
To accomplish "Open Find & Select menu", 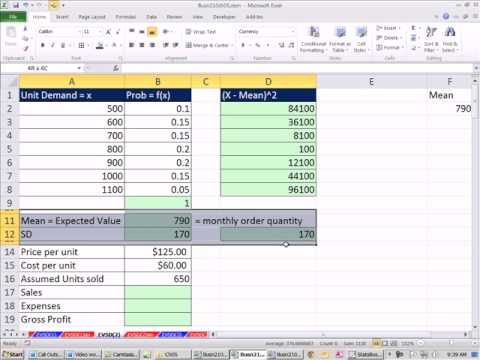I will pyautogui.click(x=450, y=39).
